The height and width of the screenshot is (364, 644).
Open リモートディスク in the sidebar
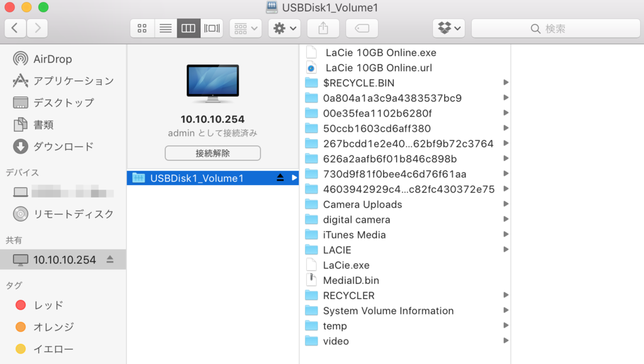pos(63,214)
